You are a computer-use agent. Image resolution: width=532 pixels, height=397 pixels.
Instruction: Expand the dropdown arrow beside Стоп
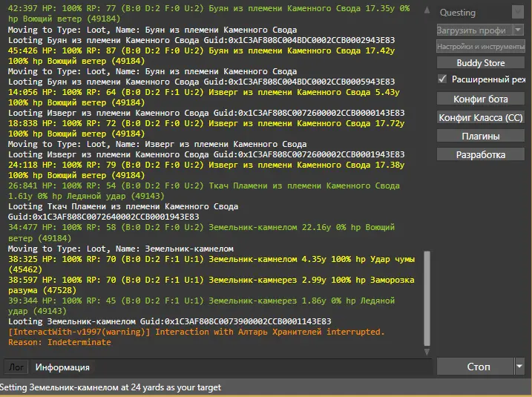coord(519,367)
